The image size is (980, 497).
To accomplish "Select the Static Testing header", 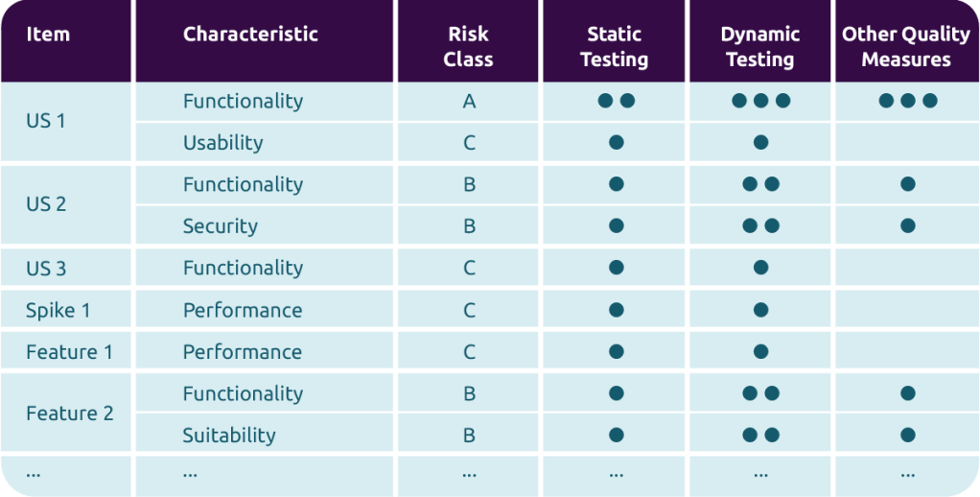I will [615, 46].
